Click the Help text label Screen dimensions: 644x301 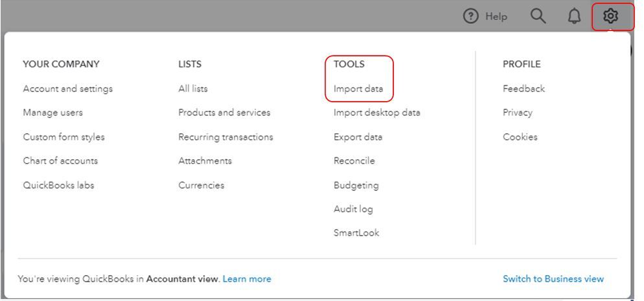pyautogui.click(x=496, y=17)
